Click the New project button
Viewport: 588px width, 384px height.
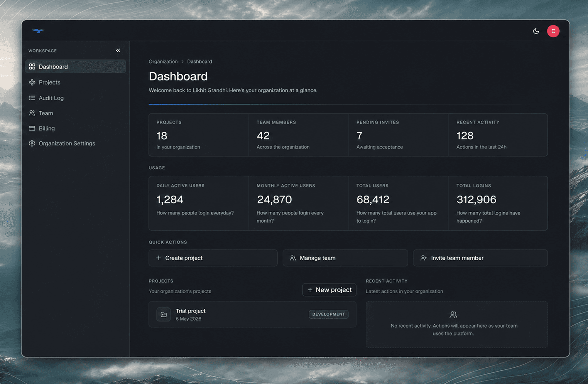[329, 290]
